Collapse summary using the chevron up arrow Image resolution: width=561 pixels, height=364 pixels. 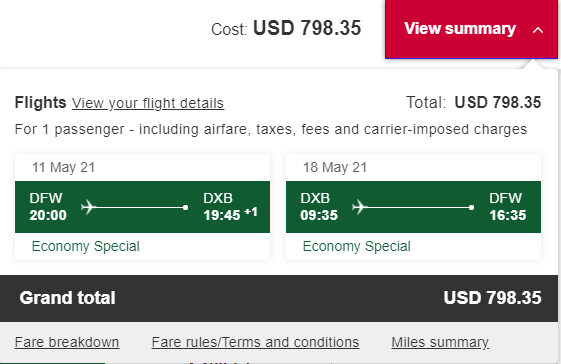(538, 30)
